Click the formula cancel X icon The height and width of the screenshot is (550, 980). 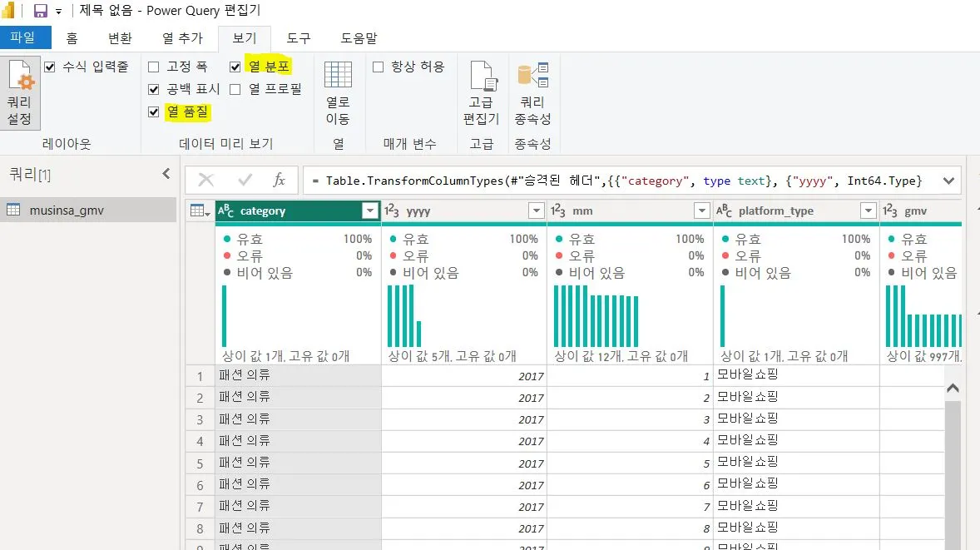coord(205,181)
